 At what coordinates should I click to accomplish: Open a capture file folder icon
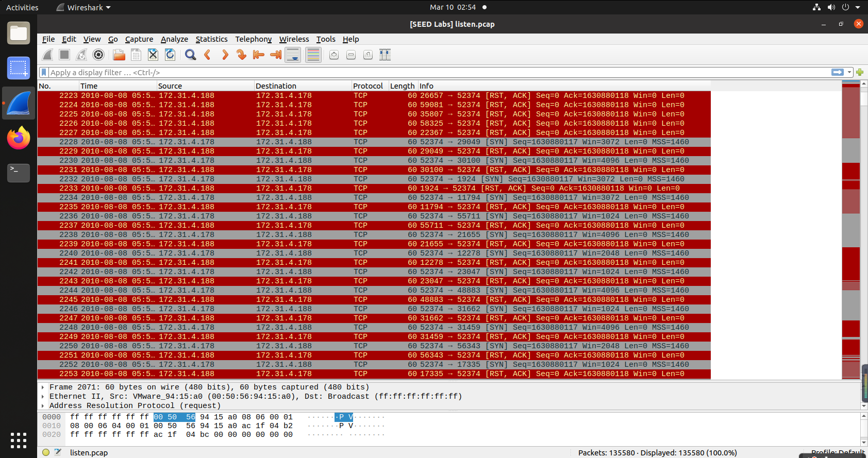pyautogui.click(x=119, y=55)
